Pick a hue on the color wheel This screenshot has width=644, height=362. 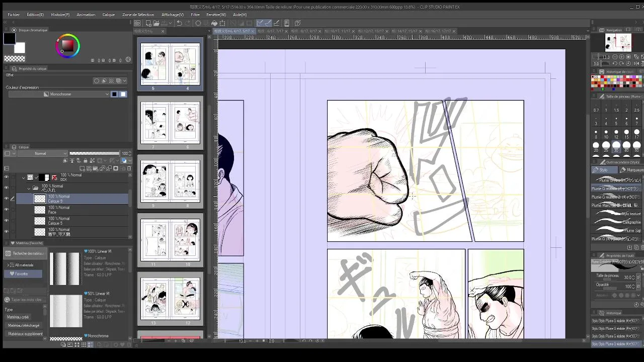[67, 46]
